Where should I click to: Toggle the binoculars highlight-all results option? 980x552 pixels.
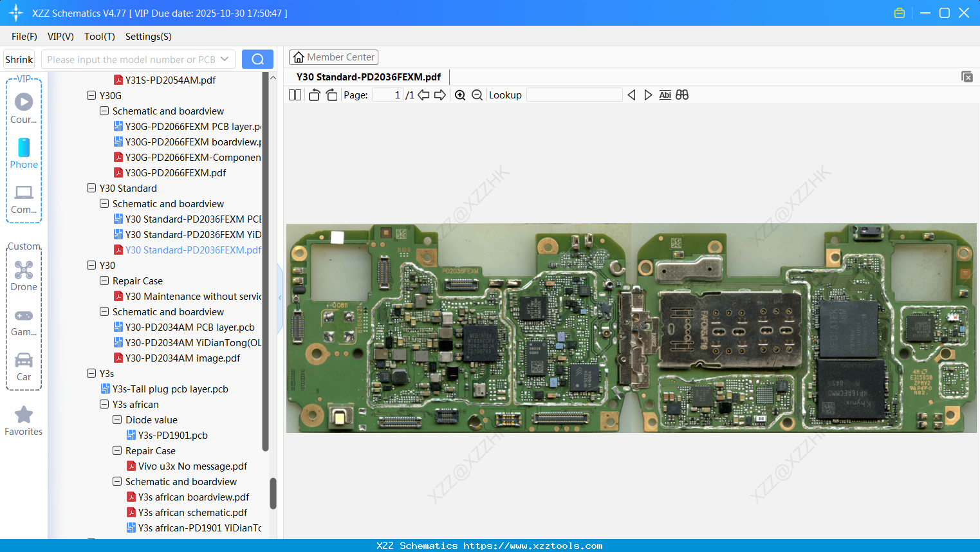point(682,95)
